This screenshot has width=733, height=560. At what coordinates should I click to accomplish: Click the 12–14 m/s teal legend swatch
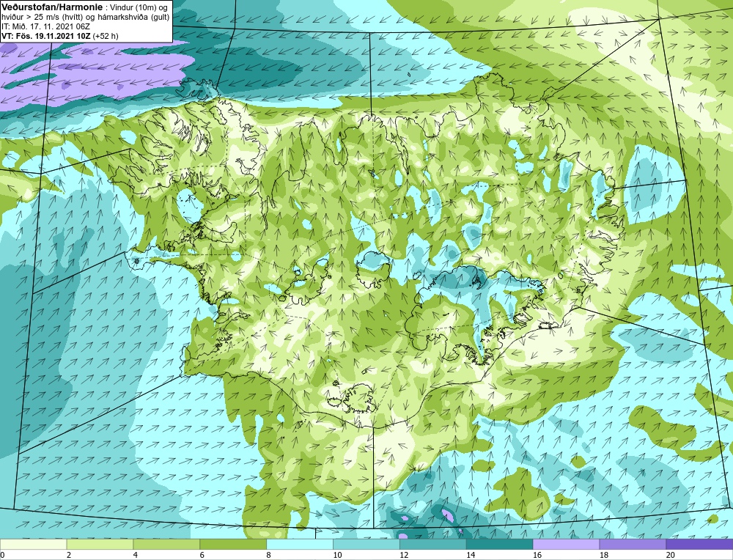coord(433,544)
